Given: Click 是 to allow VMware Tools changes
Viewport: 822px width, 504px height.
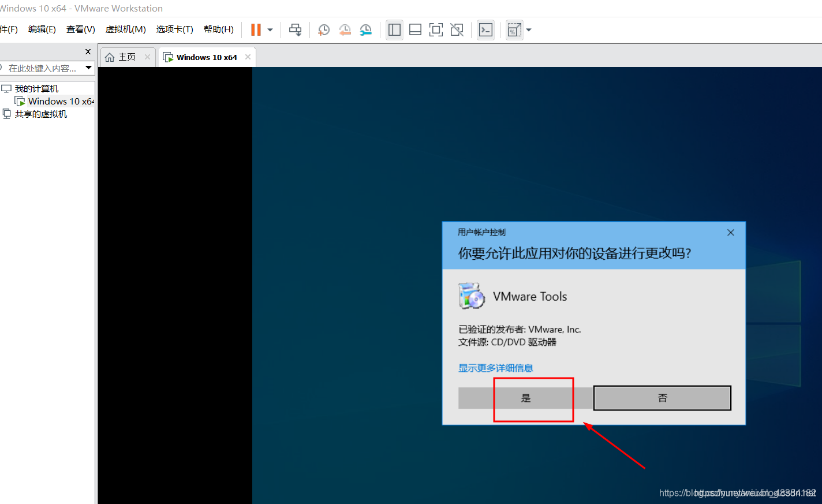Looking at the screenshot, I should click(526, 398).
